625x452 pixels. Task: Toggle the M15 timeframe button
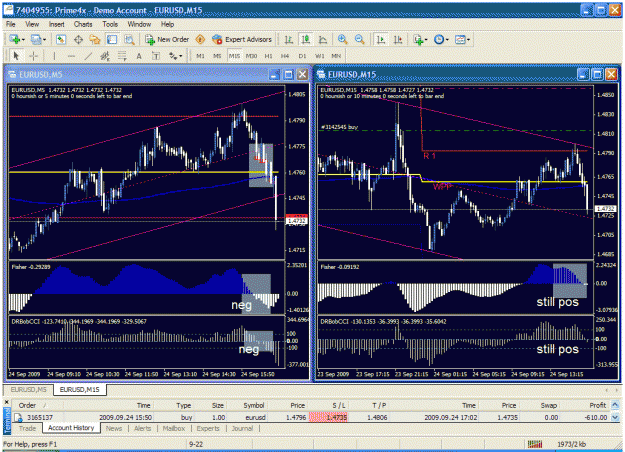tap(234, 56)
